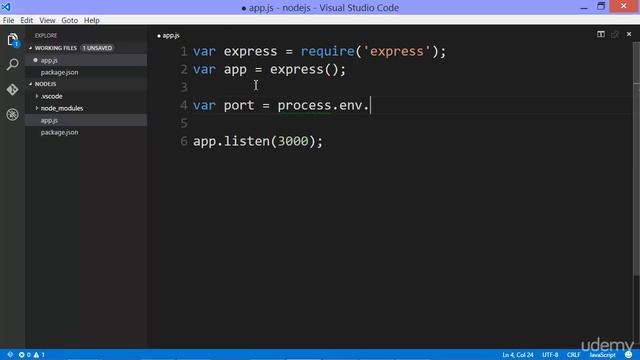Click the feedback smiley icon in status bar
640x360 pixels.
coord(629,355)
